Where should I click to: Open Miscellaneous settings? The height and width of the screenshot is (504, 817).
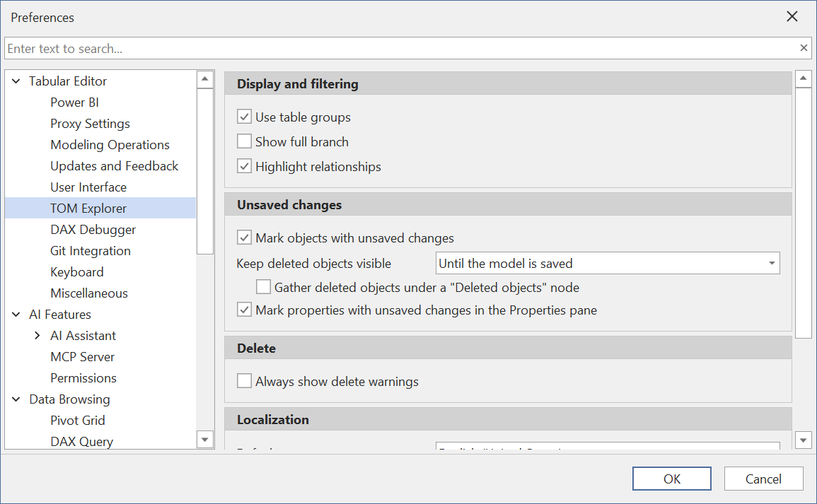point(89,293)
